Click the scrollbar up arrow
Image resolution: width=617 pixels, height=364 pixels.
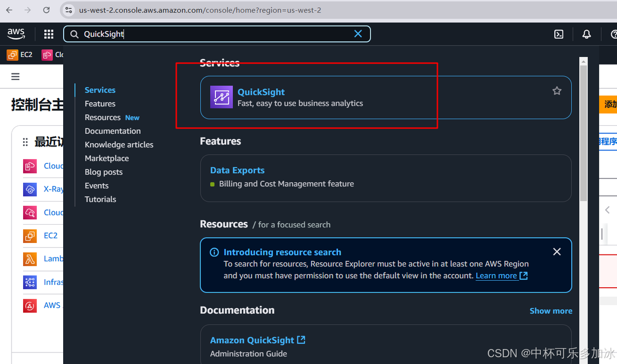coord(583,61)
